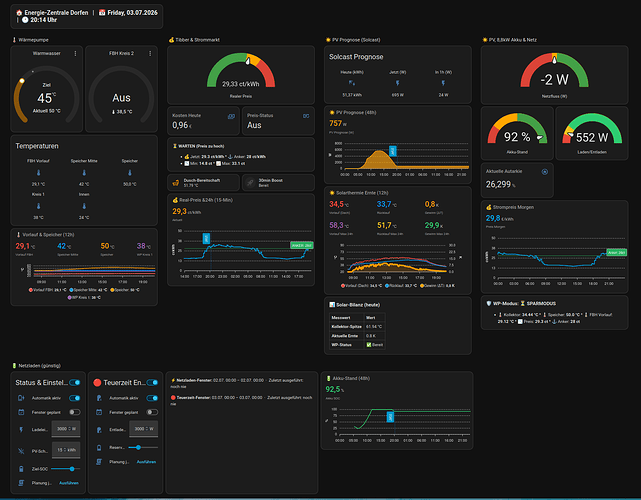Click the Aktuelle Autarkie circular icon
This screenshot has width=641, height=500.
(545, 172)
